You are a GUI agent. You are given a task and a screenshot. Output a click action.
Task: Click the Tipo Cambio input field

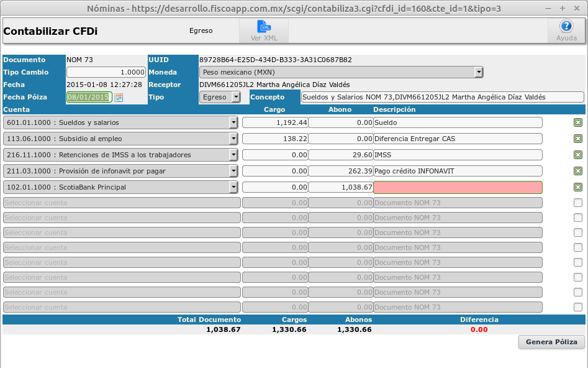106,72
